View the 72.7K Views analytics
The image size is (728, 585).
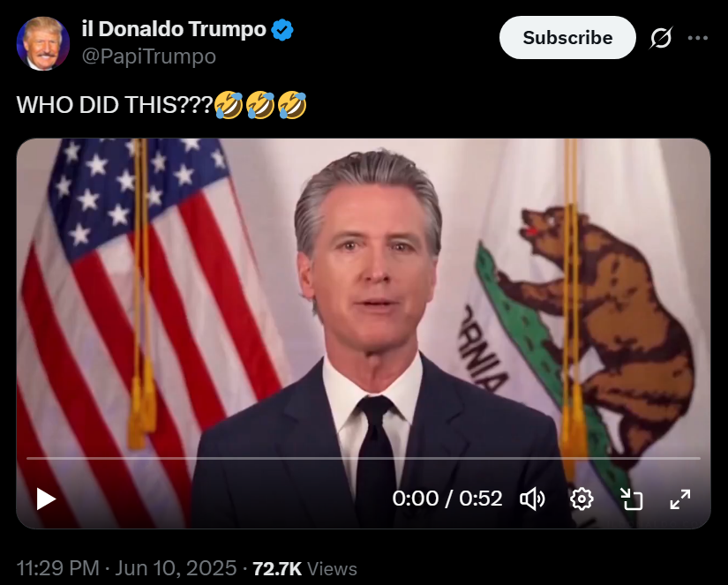point(304,569)
